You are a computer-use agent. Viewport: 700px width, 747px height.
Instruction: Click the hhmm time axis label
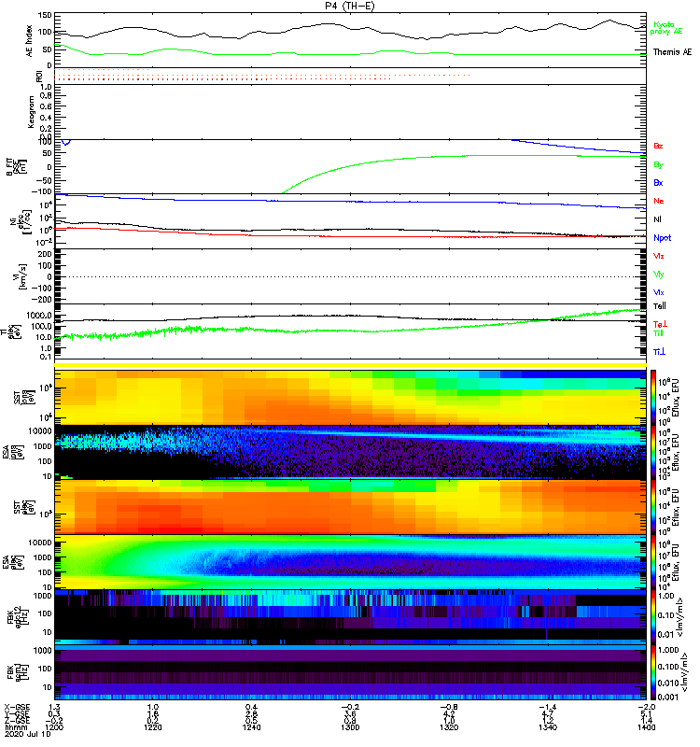[14, 727]
